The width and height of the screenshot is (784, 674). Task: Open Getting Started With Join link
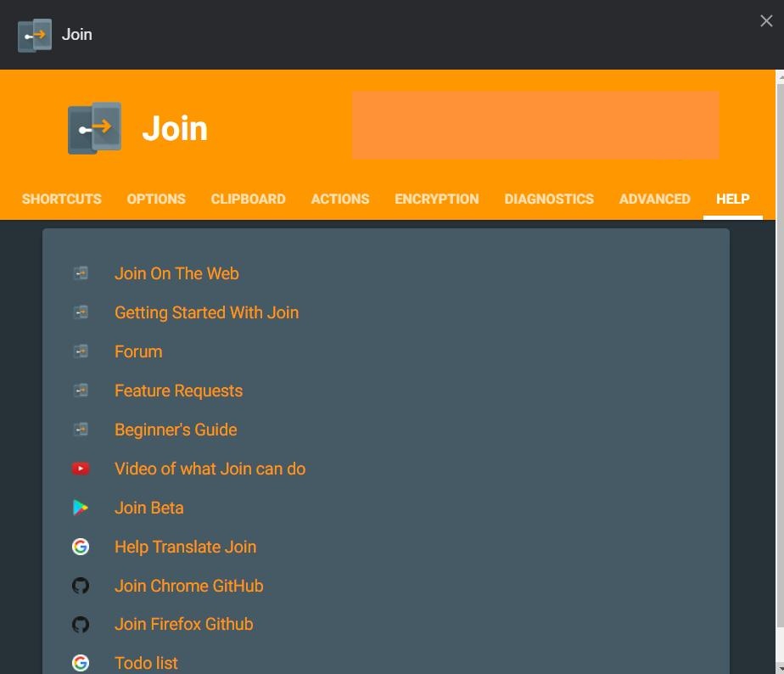(206, 312)
